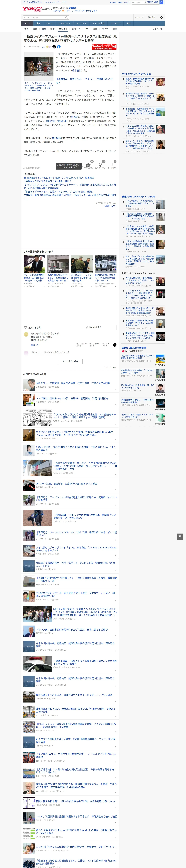
Task: Click the マイページ button
Action: tap(139, 18)
